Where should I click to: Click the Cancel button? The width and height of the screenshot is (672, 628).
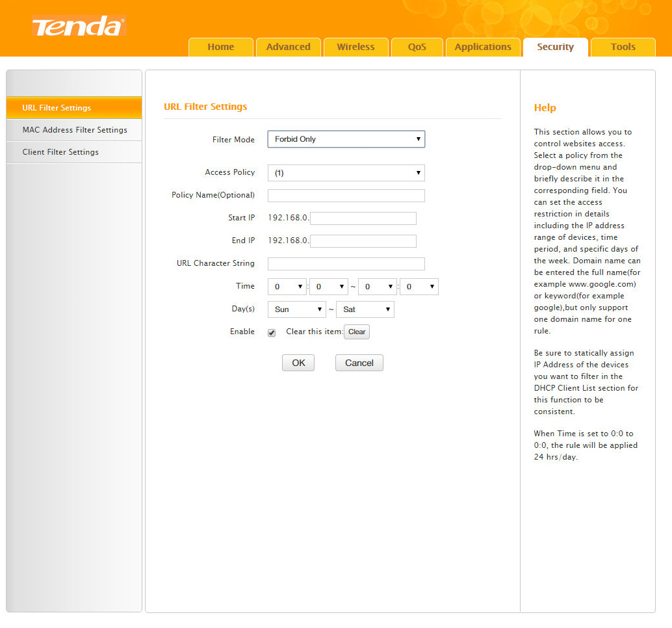pos(359,363)
